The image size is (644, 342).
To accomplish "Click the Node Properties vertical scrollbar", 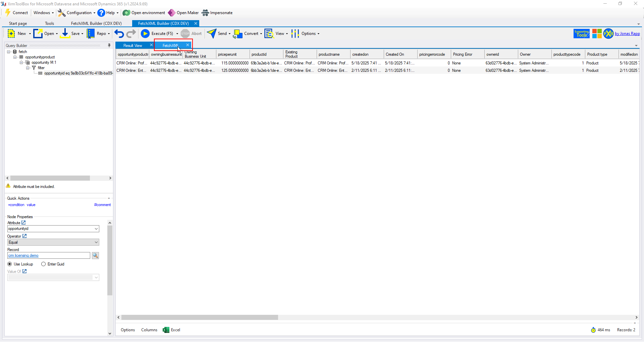I will tap(110, 260).
